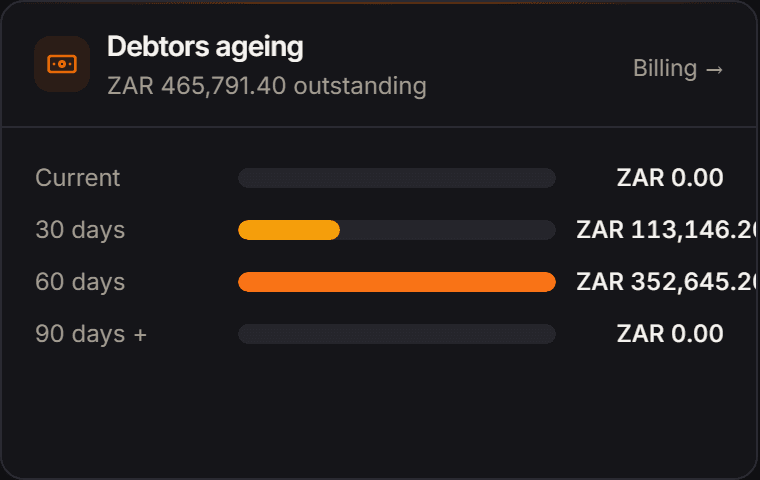Click the empty 90 days + bar
760x480 pixels.
[x=397, y=334]
